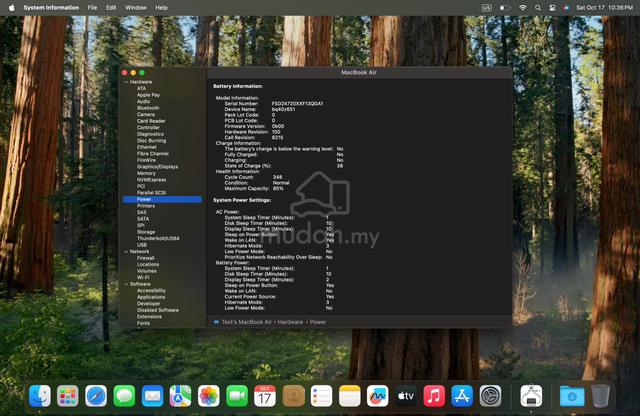Launch FaceTime from the dock

tap(237, 396)
